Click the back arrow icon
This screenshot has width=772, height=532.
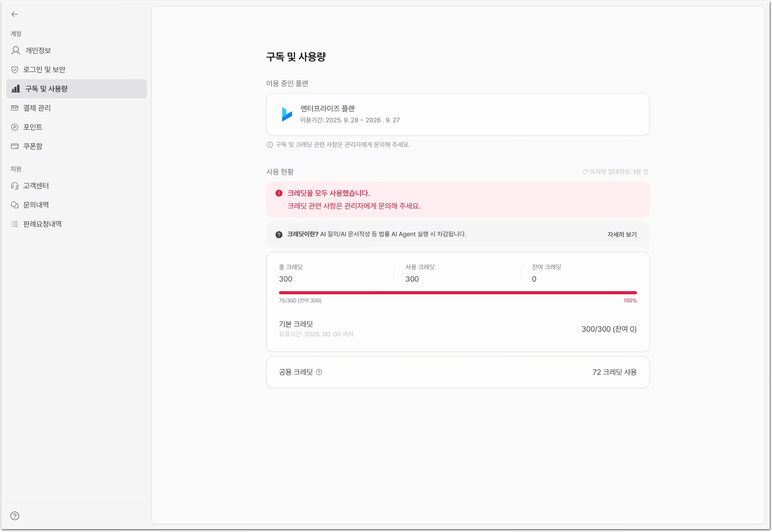click(15, 14)
